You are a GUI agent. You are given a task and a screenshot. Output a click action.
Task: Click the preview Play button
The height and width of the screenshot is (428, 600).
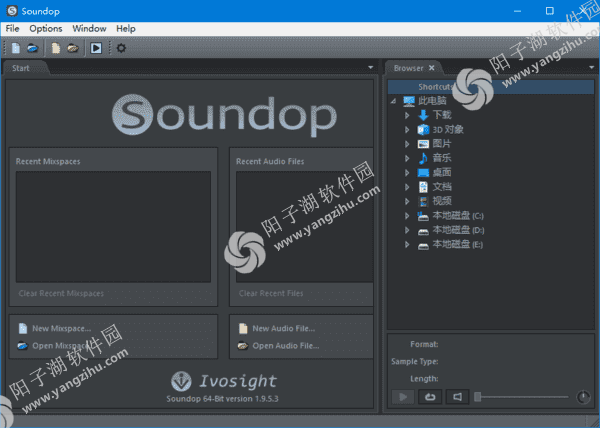coord(403,397)
